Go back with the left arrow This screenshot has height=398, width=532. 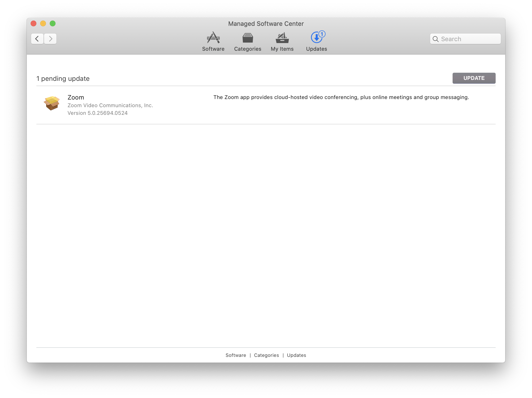point(37,39)
